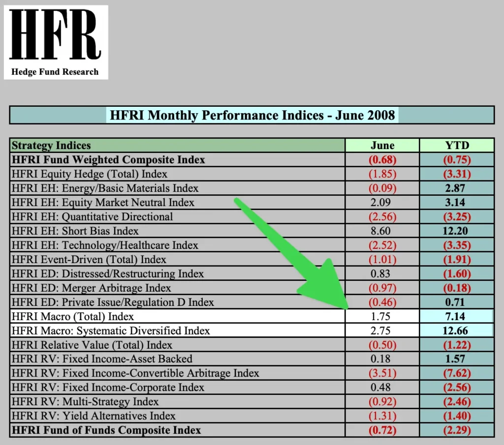Screen dimensions: 504x445
Task: Select YTD value (3.25) for Quantitative Directional
Action: point(457,217)
